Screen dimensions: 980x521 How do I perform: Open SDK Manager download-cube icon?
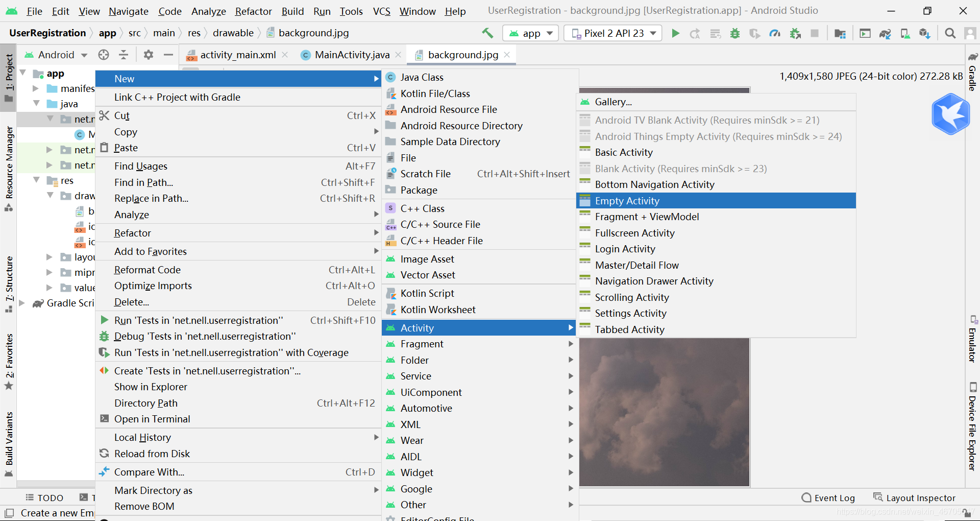click(x=924, y=33)
